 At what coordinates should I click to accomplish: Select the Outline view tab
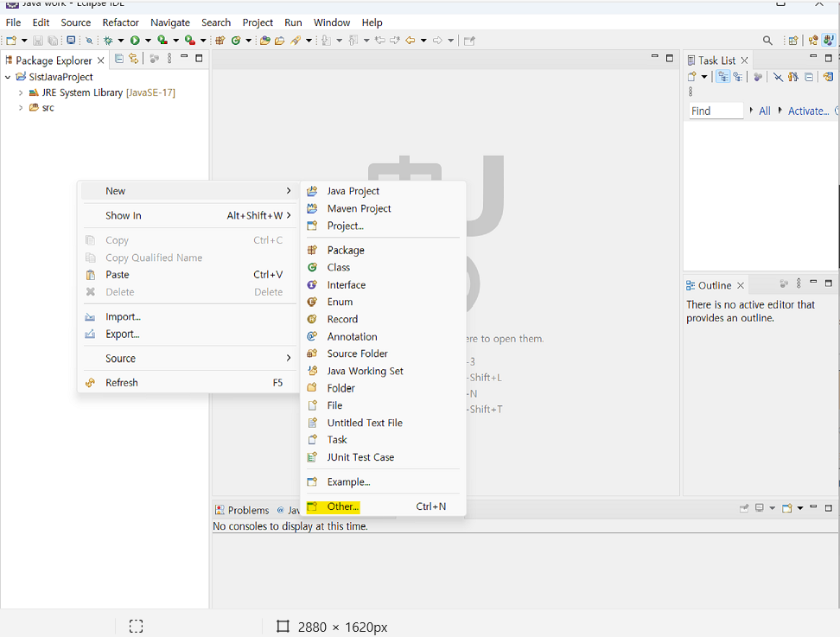(715, 285)
